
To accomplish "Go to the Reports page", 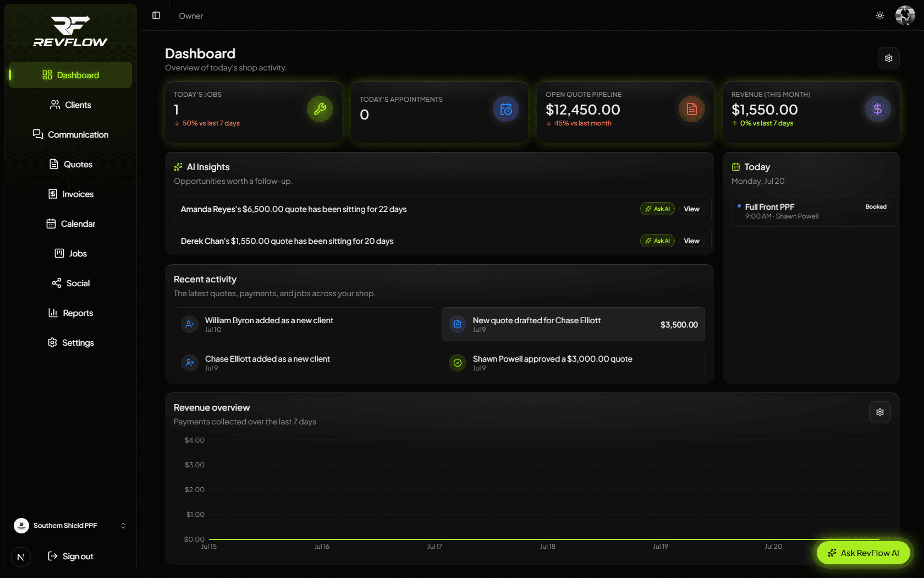I will coord(70,313).
